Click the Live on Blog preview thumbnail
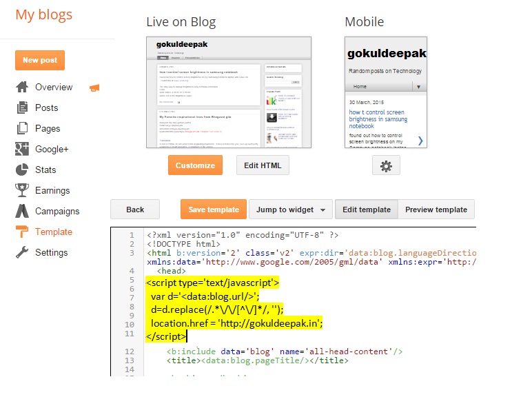This screenshot has width=532, height=408. coord(229,92)
